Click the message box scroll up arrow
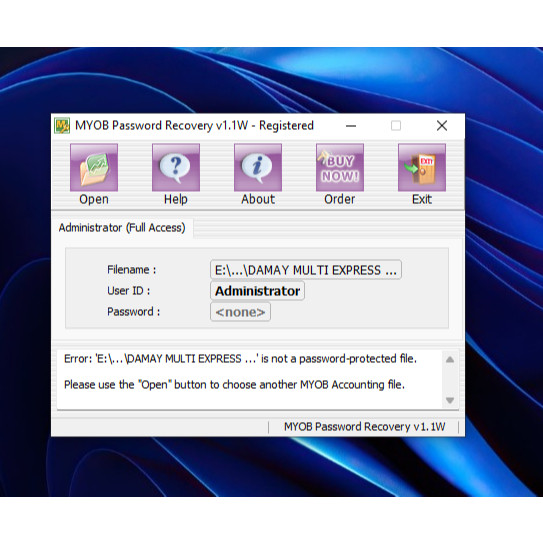Viewport: 543px width, 543px height. click(x=450, y=359)
